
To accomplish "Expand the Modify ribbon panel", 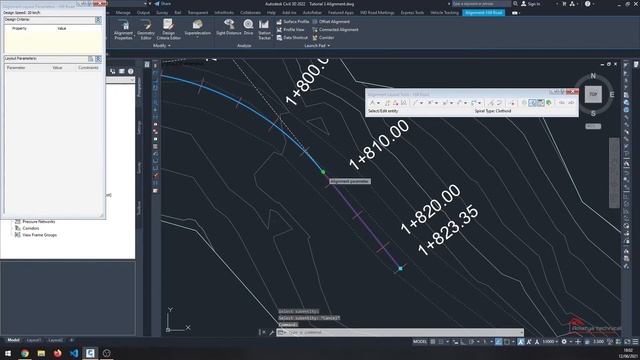I will (162, 46).
